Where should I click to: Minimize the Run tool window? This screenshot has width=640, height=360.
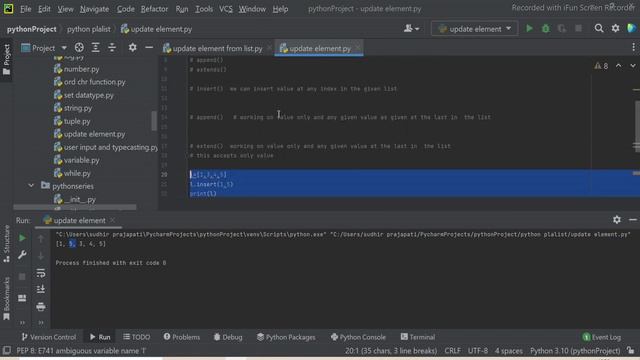click(x=633, y=220)
